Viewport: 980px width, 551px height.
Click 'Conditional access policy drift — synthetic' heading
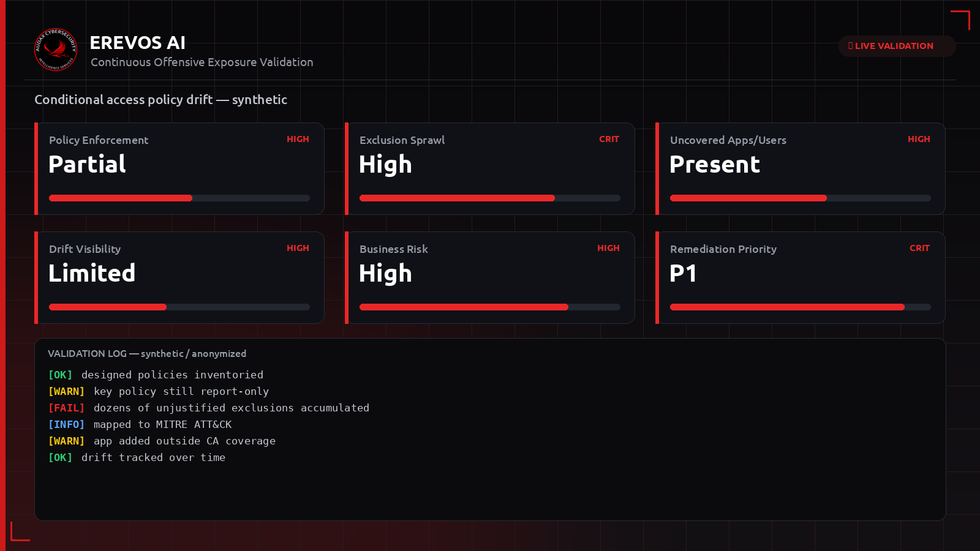160,100
